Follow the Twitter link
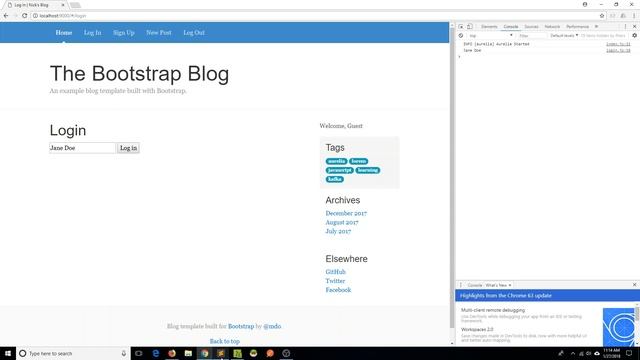The image size is (640, 360). [x=335, y=281]
